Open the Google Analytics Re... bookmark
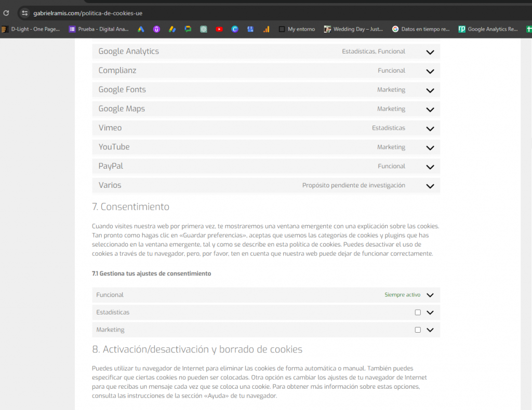Screen dimensions: 532x410 [488, 30]
